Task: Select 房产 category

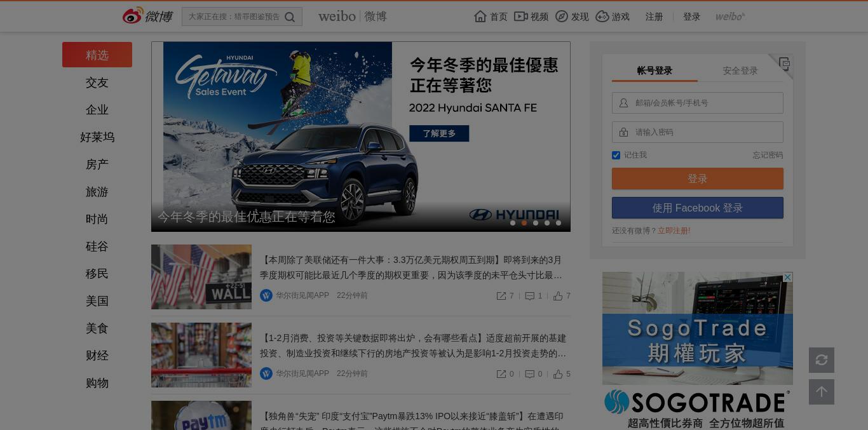Action: point(97,165)
